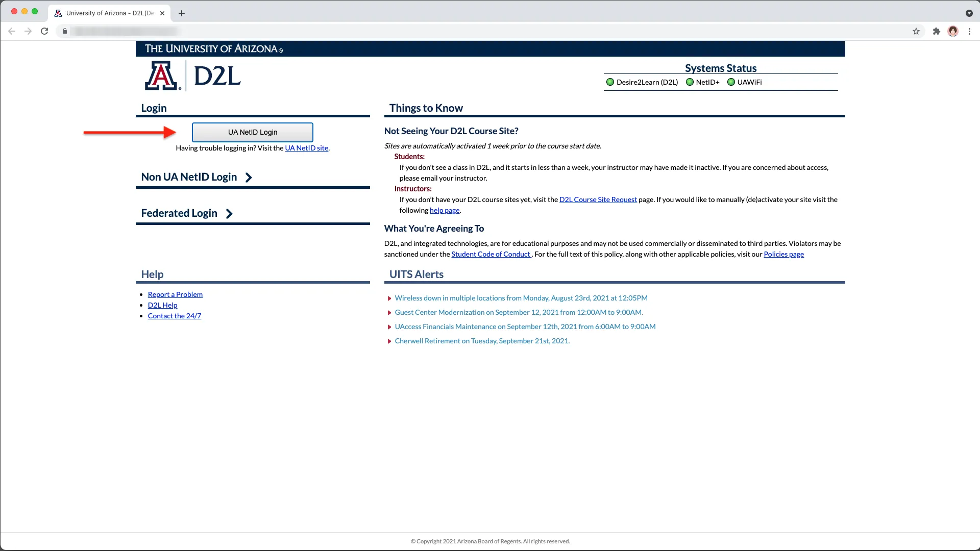Open Guest Center Modernization alert text

click(x=519, y=312)
